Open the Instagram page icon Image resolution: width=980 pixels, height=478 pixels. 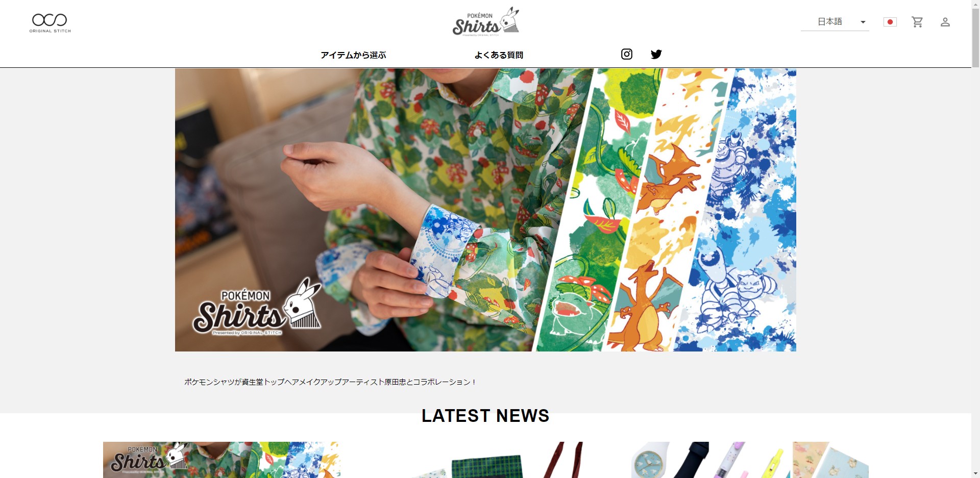tap(627, 54)
